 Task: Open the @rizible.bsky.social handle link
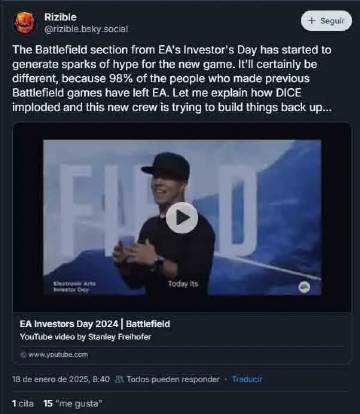(86, 29)
